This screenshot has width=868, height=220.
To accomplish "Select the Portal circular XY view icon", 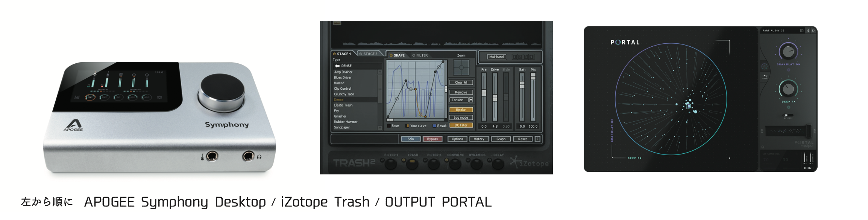I will coord(764,67).
